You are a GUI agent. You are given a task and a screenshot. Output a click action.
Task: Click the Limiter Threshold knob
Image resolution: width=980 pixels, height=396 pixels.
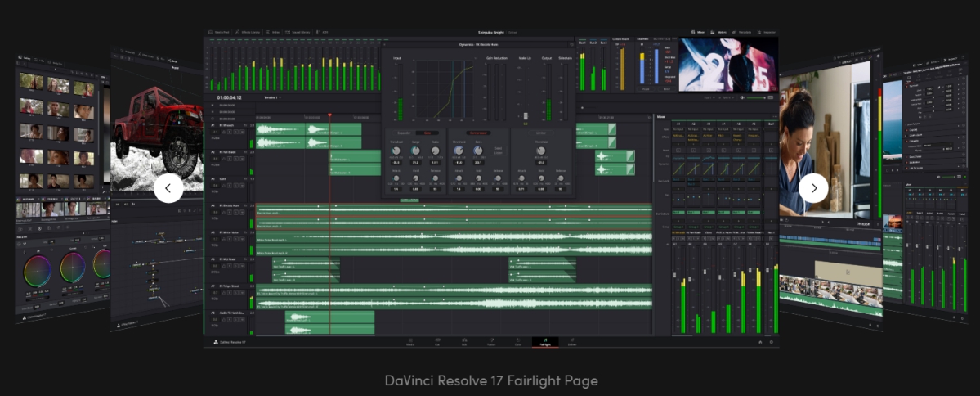pos(540,151)
